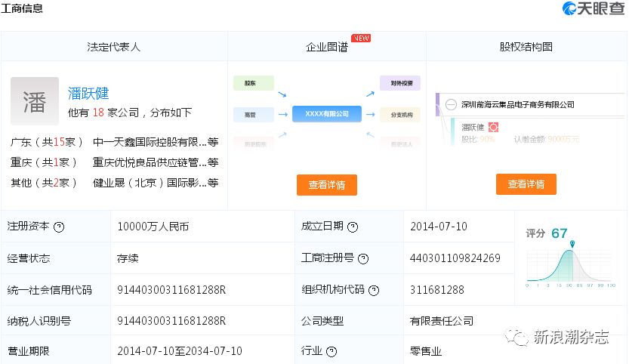Image resolution: width=629 pixels, height=364 pixels.
Task: Select 2014-07-10至2034-07-10 business term value
Action: 180,351
